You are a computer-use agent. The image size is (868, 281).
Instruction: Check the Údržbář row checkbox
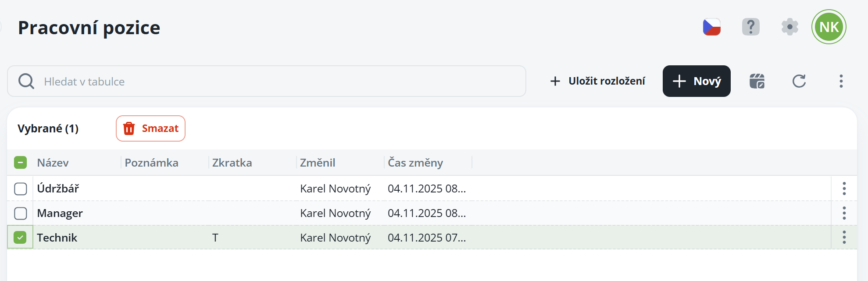(x=21, y=189)
